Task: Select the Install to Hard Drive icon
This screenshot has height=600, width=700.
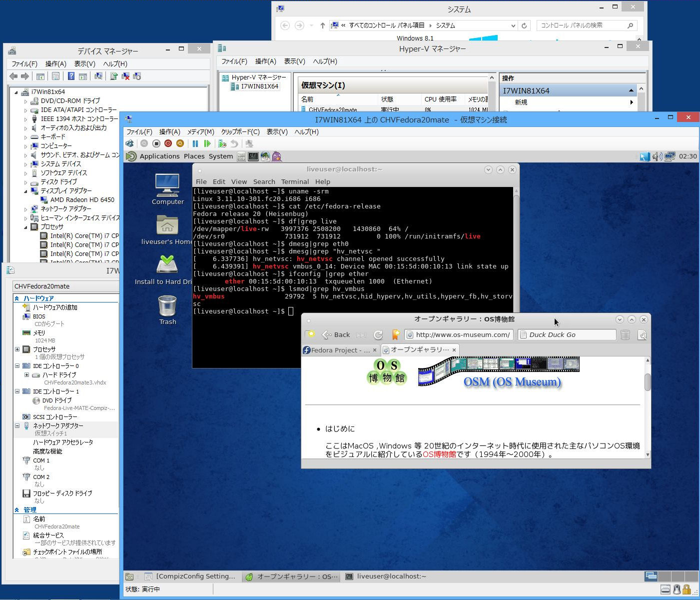Action: pos(167,270)
